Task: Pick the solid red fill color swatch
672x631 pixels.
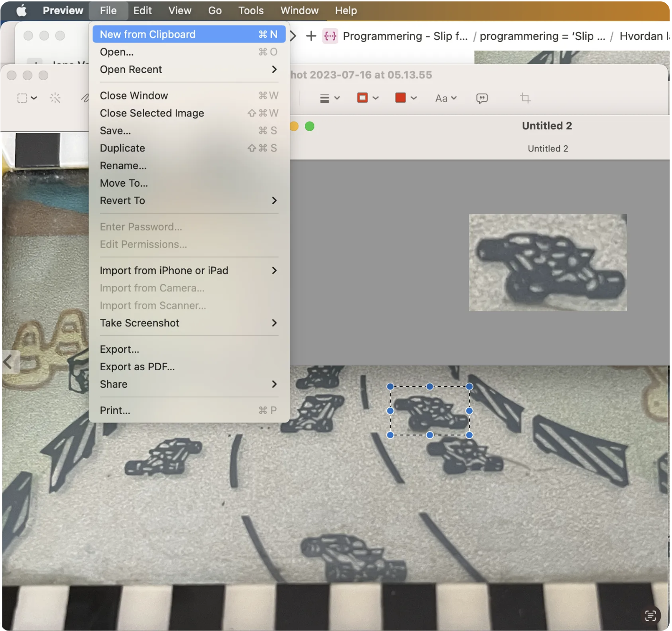Action: (401, 98)
